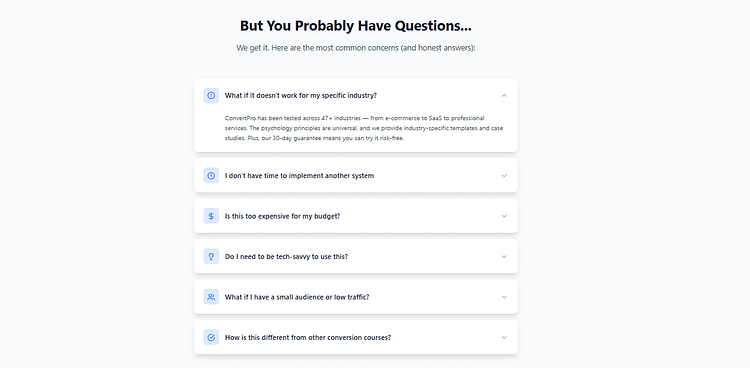Click the 'But You Probably Have Questions...' heading
750x368 pixels.
coord(355,25)
